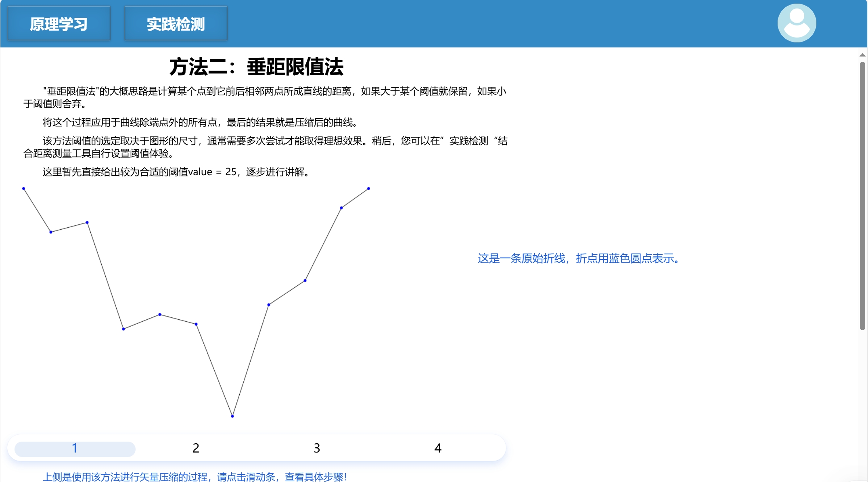This screenshot has width=868, height=482.
Task: Switch to the 实践检测 tab
Action: pos(176,23)
